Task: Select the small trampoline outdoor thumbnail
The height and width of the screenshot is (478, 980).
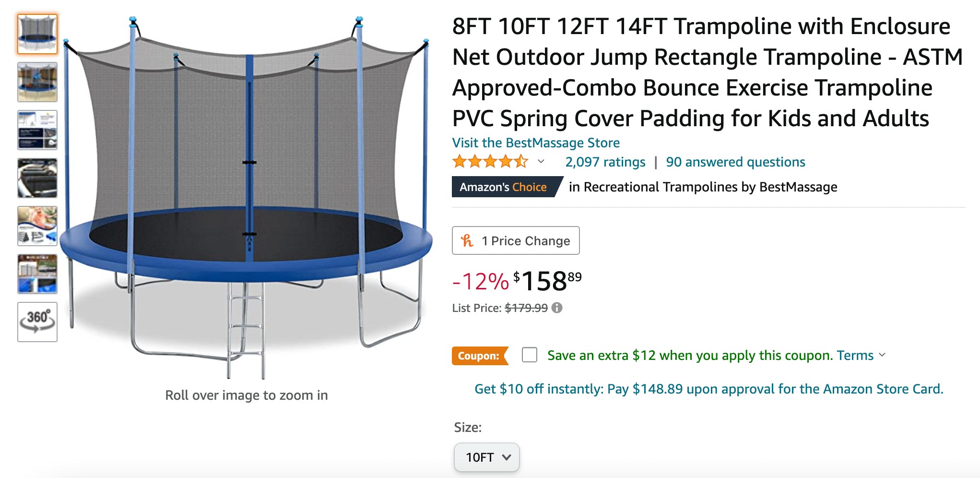Action: click(x=37, y=82)
